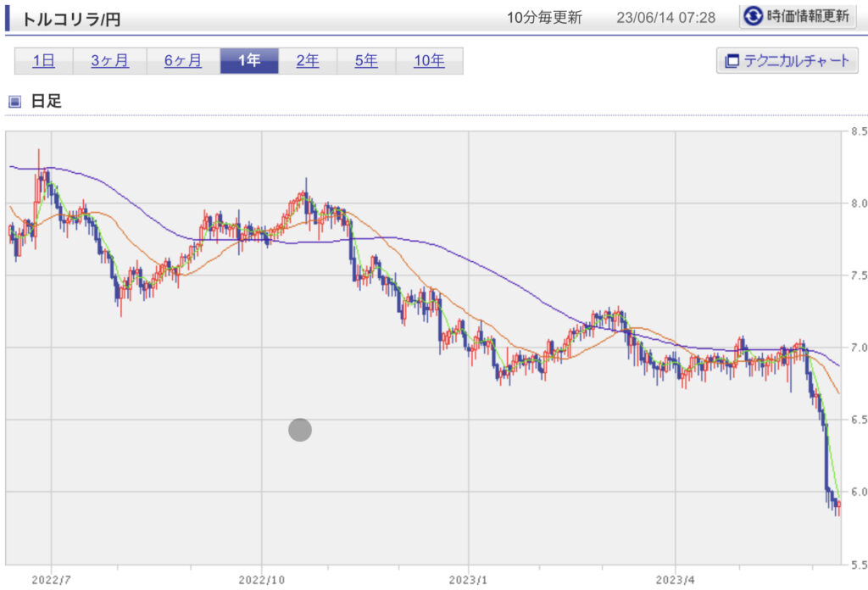
Task: Select the 3ヶ月 period tab
Action: pos(109,61)
